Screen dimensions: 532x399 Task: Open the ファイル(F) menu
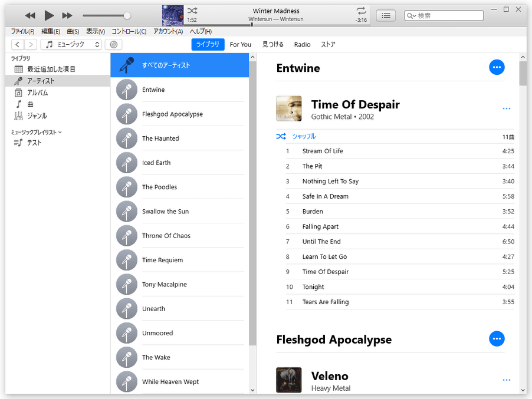click(x=22, y=31)
